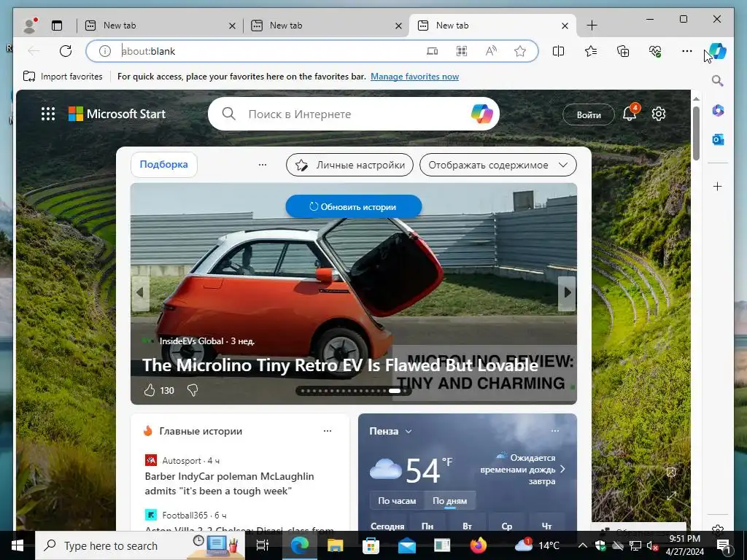Launch Copilot from the toolbar
Screen dimensions: 747x560
pyautogui.click(x=718, y=51)
